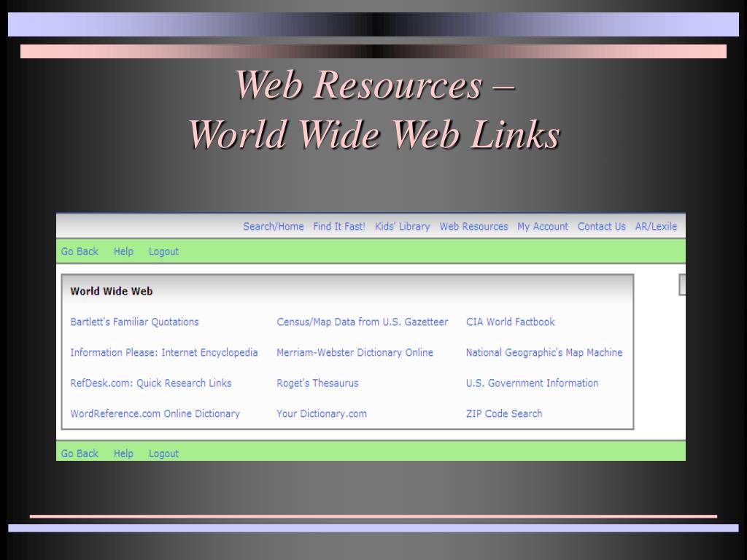
Task: Open My Account page
Action: [x=543, y=227]
